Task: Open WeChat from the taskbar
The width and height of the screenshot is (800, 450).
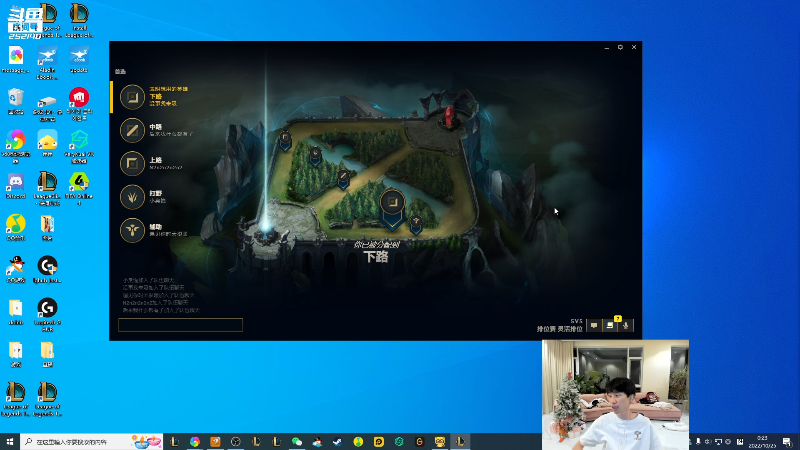Action: (297, 442)
